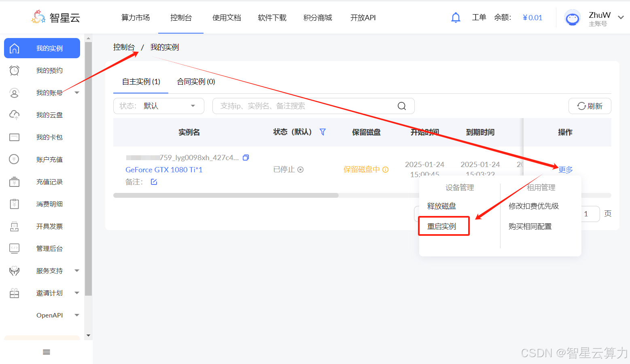630x364 pixels.
Task: Open the 开放API nav item
Action: click(363, 18)
